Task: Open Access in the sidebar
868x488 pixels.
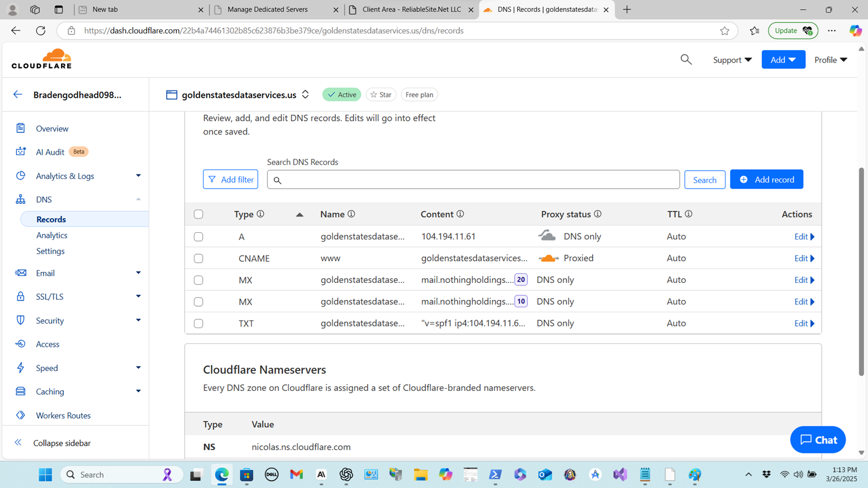Action: (x=47, y=344)
